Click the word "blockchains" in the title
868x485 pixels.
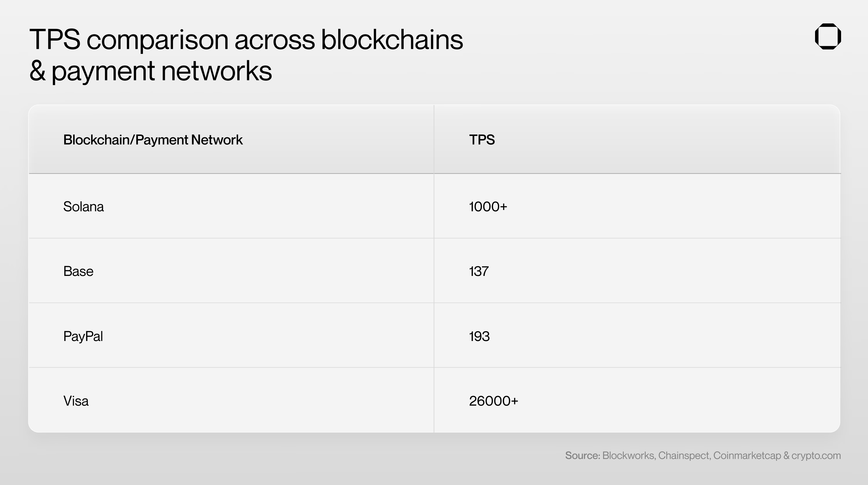coord(391,40)
